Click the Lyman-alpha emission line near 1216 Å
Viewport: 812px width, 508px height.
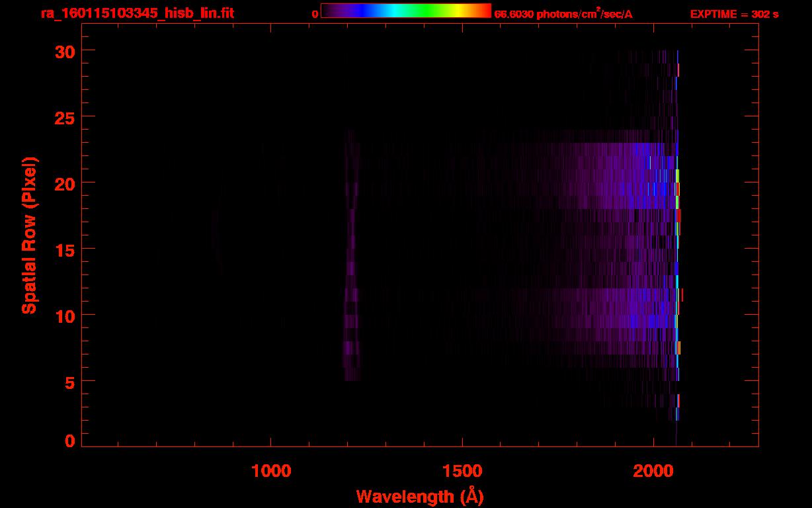(351, 255)
